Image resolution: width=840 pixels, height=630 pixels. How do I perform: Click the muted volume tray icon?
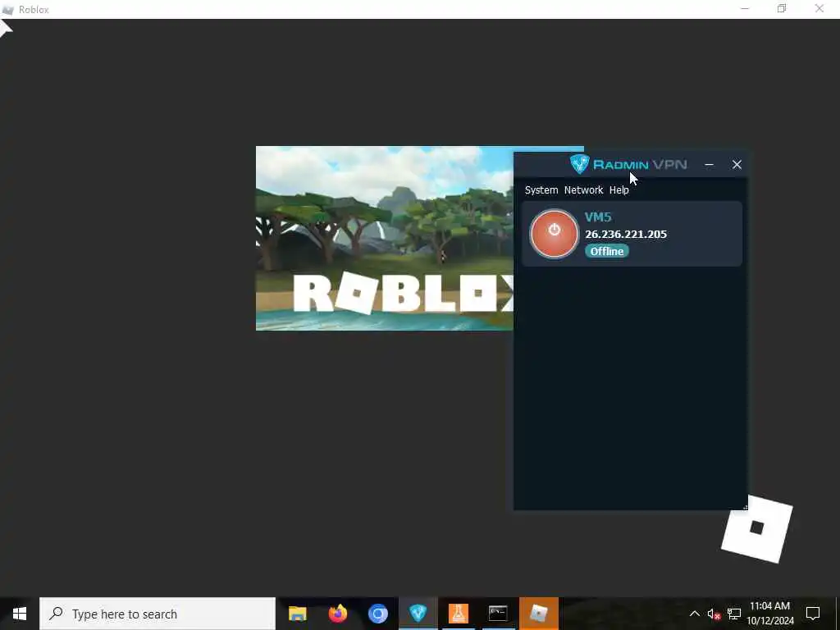(714, 614)
